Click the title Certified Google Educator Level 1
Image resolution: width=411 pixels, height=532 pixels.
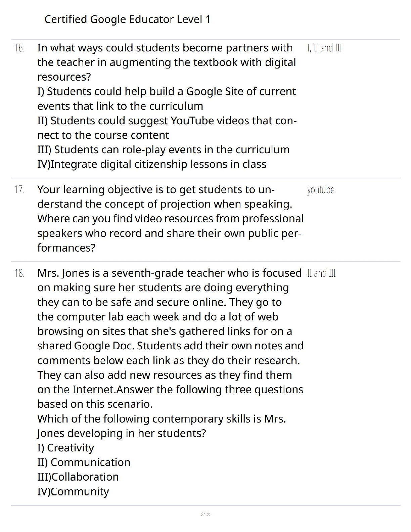[x=127, y=19]
